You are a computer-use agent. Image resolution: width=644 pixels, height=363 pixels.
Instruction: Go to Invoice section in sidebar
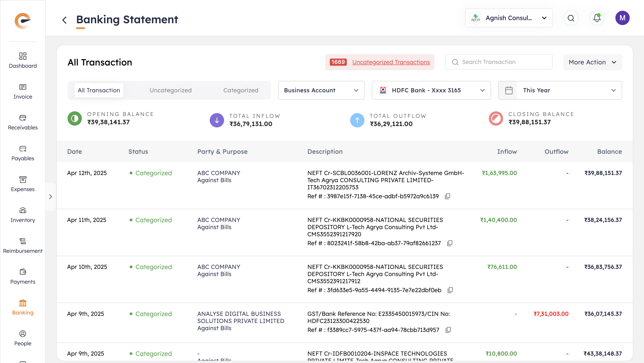(23, 87)
